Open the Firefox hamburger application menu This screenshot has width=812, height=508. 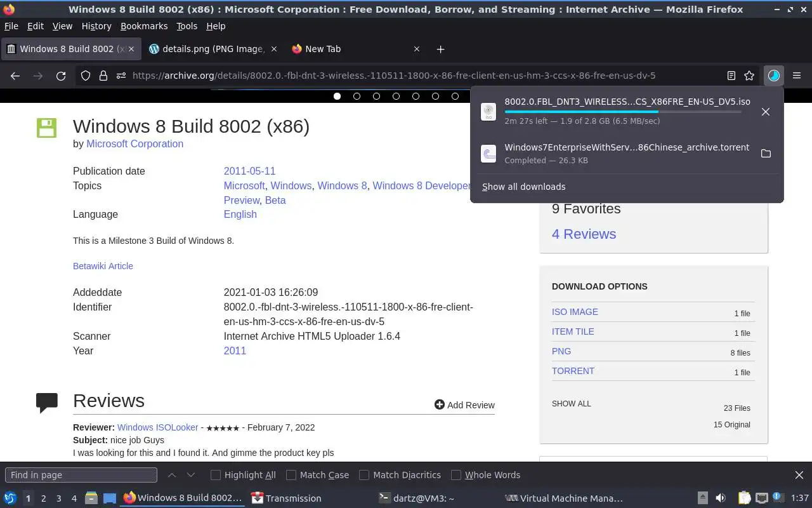click(797, 76)
